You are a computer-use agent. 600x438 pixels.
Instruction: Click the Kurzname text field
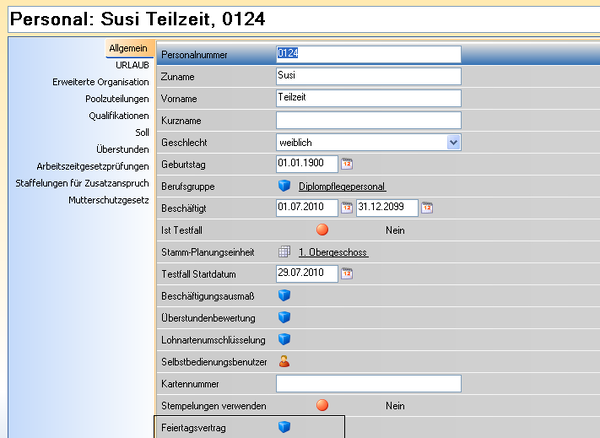click(368, 120)
